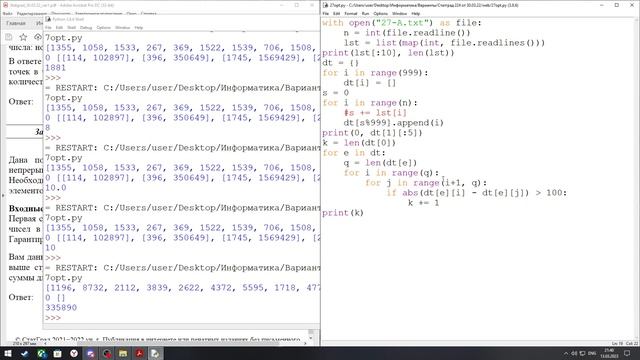Viewport: 640px width, 360px height.
Task: Click the 27opt.py editor title bar icon
Action: tap(325, 5)
